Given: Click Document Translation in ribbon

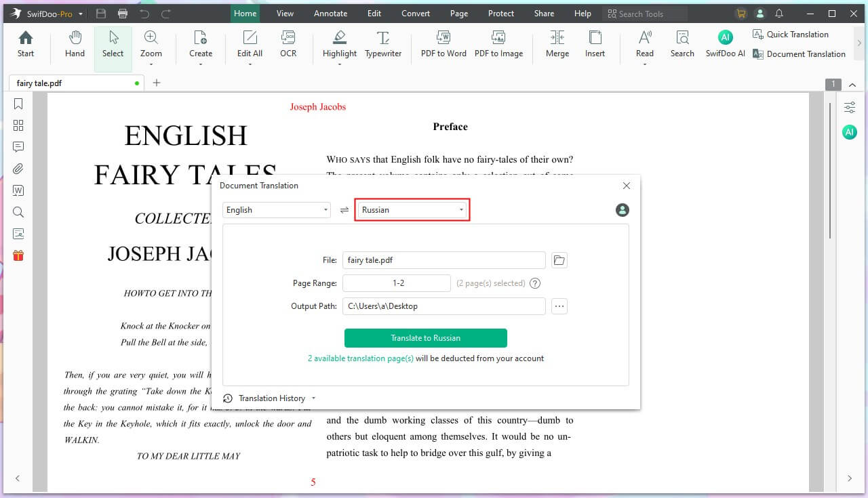Looking at the screenshot, I should tap(799, 54).
